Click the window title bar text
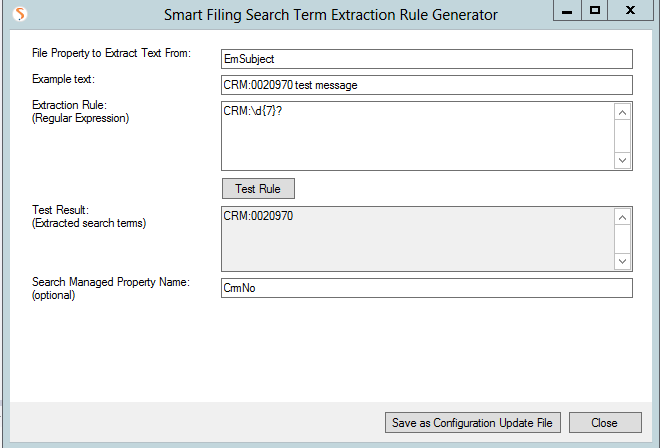Screen dimensions: 660x448 pyautogui.click(x=331, y=15)
